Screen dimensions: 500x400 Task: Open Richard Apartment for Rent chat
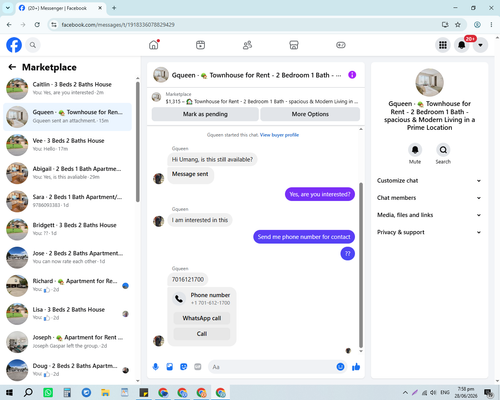pyautogui.click(x=67, y=286)
